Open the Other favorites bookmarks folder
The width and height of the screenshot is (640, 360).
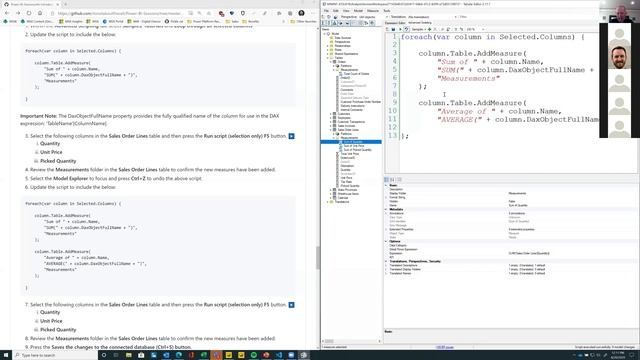tap(303, 21)
